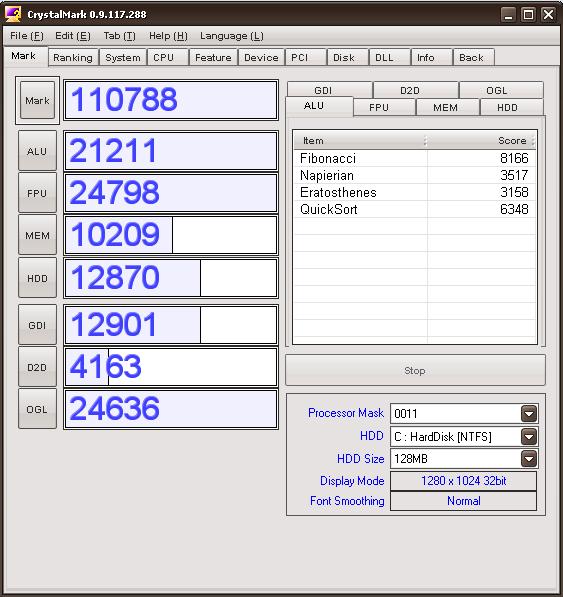
Task: Expand the HDD drive selection dropdown
Action: point(529,436)
